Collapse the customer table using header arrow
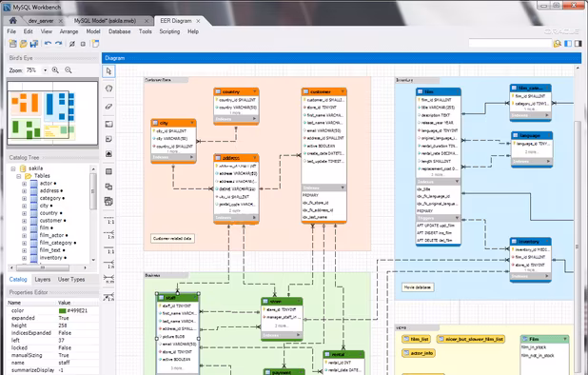Image resolution: width=588 pixels, height=375 pixels. click(x=343, y=91)
